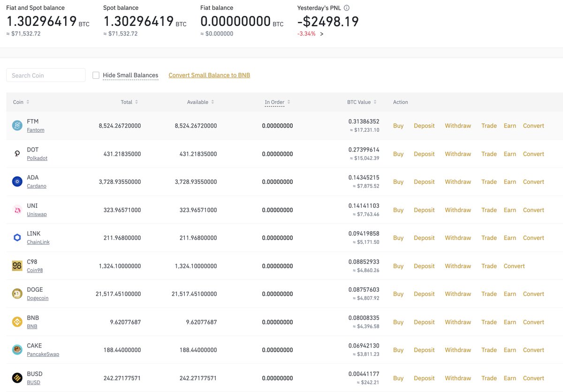Click the BUSD coin icon

coord(17,378)
